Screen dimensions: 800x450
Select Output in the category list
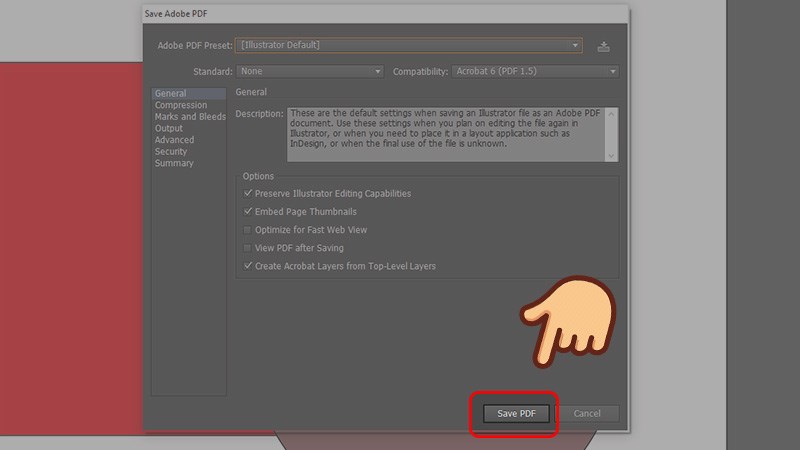coord(169,129)
